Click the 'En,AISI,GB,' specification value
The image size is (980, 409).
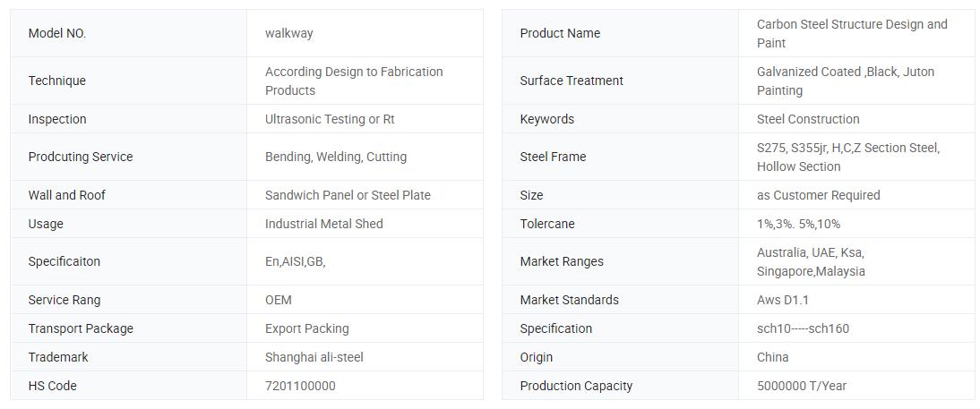coord(295,261)
